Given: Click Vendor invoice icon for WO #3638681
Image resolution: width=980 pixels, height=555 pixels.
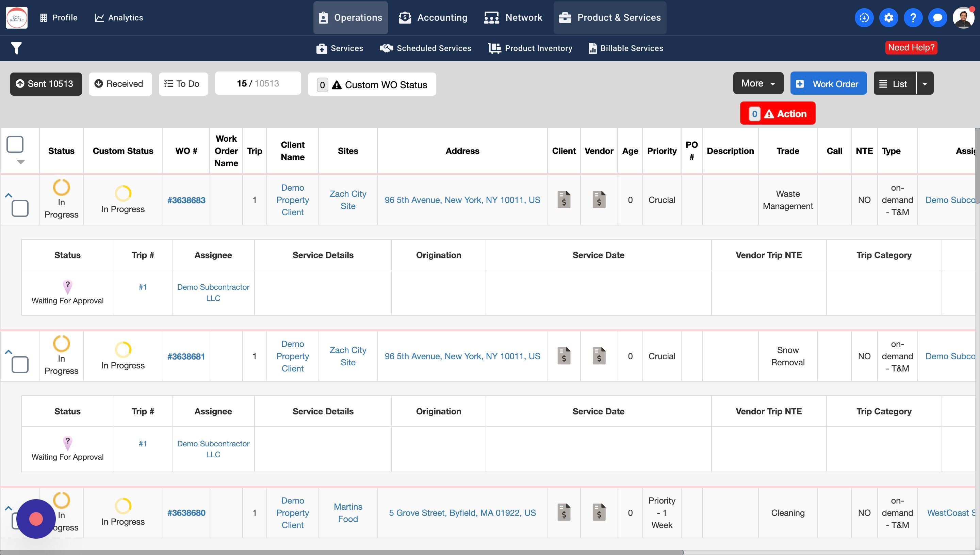Looking at the screenshot, I should tap(599, 356).
